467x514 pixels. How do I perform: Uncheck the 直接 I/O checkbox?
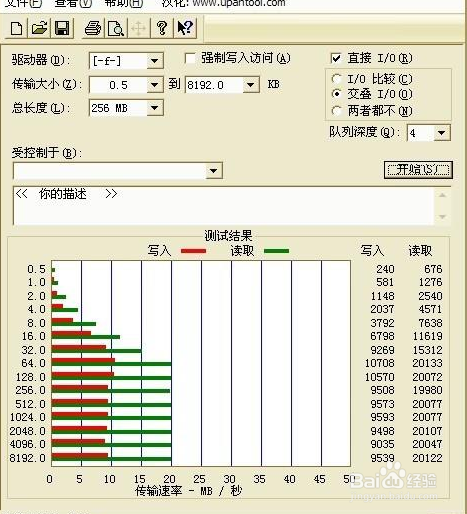336,59
